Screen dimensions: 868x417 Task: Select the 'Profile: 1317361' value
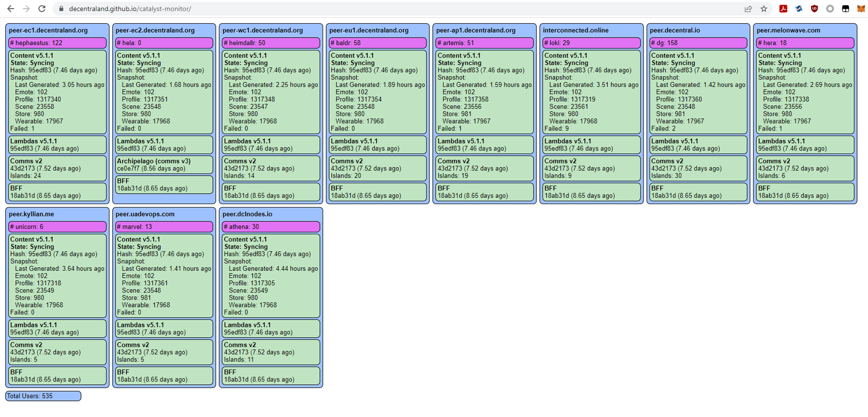[x=145, y=283]
